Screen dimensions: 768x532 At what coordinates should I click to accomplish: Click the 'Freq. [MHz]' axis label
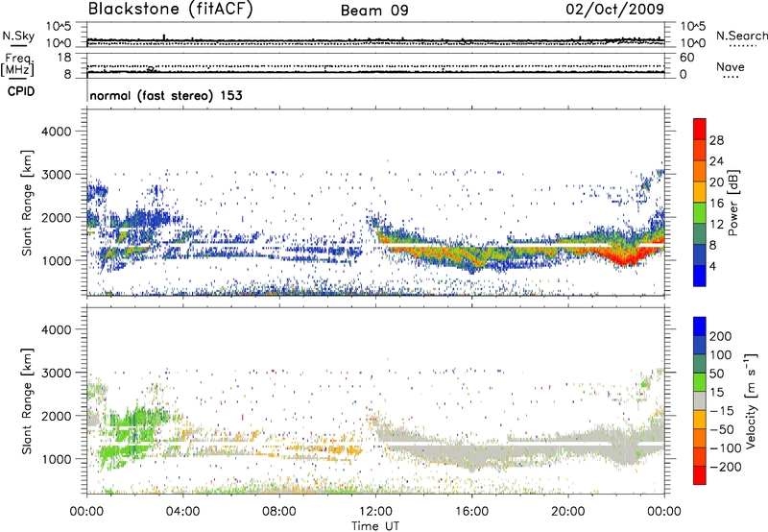click(x=17, y=65)
